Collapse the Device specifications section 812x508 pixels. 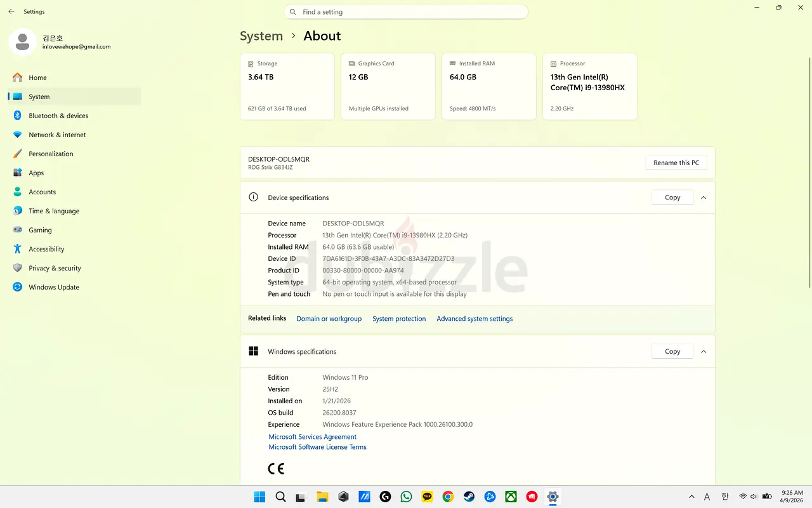tap(704, 197)
